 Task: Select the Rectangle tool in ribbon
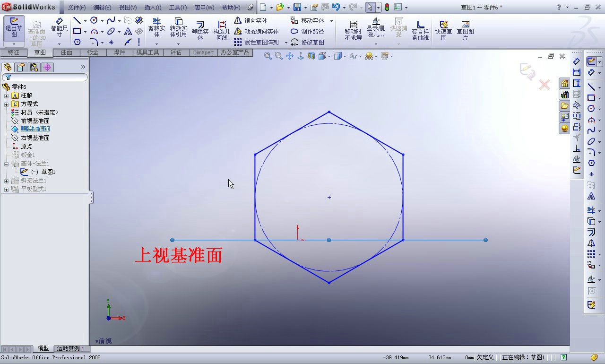tap(77, 31)
